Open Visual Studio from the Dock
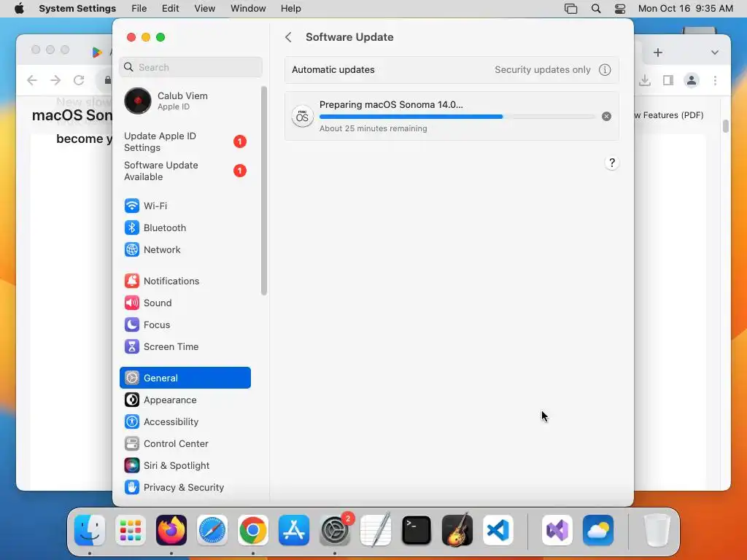This screenshot has height=560, width=747. tap(557, 530)
